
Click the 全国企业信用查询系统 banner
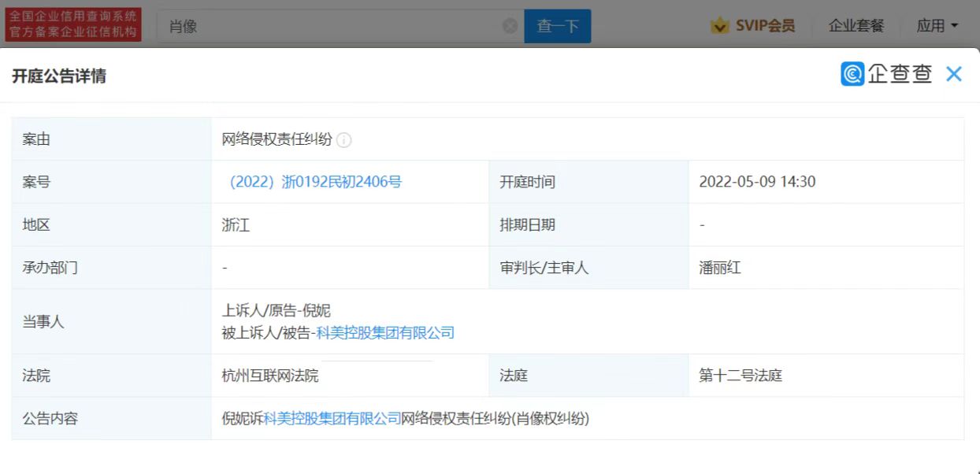73,24
